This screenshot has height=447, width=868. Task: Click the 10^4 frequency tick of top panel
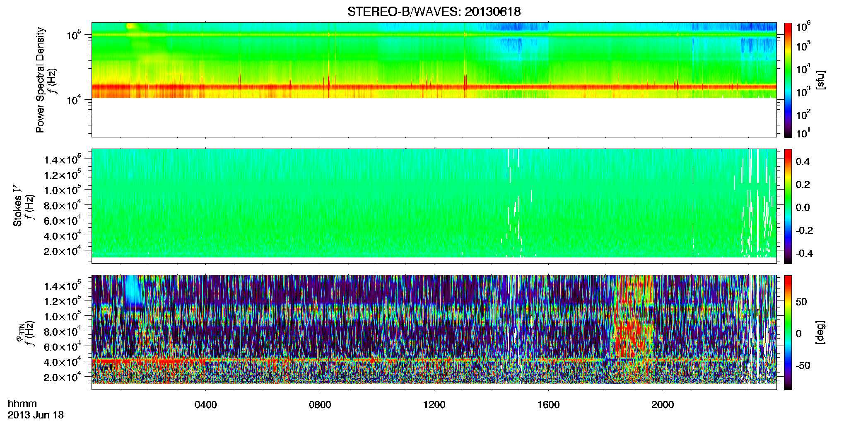click(73, 100)
